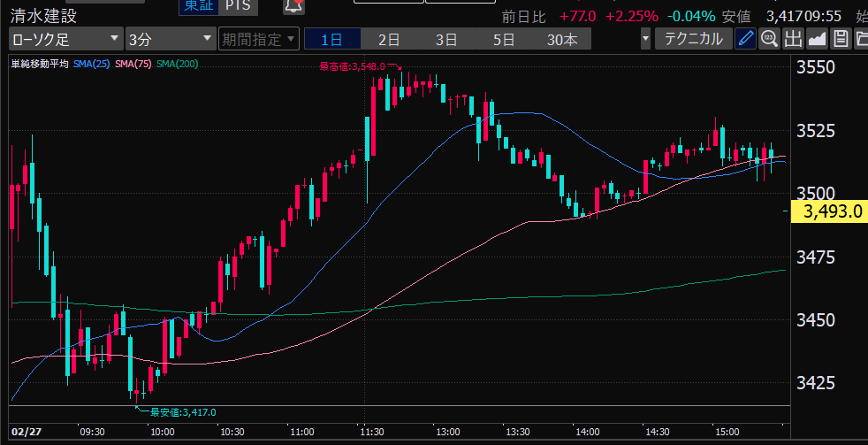Open the 期間指定 period dropdown

coord(257,39)
